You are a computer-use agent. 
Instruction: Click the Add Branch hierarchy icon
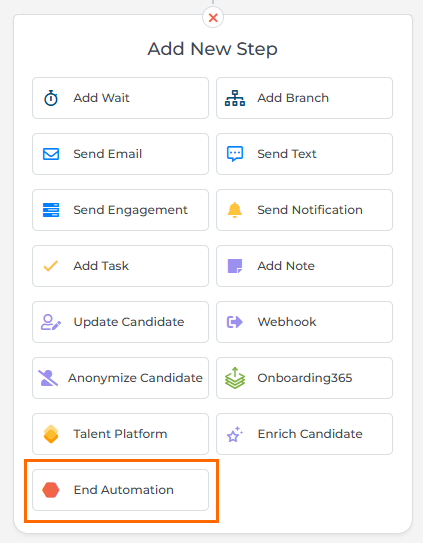coord(235,98)
